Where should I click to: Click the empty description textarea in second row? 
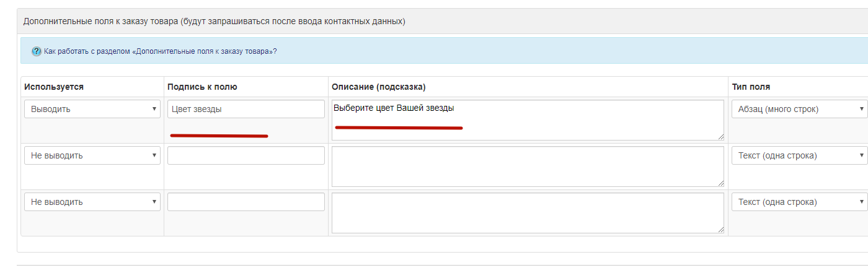click(x=527, y=166)
